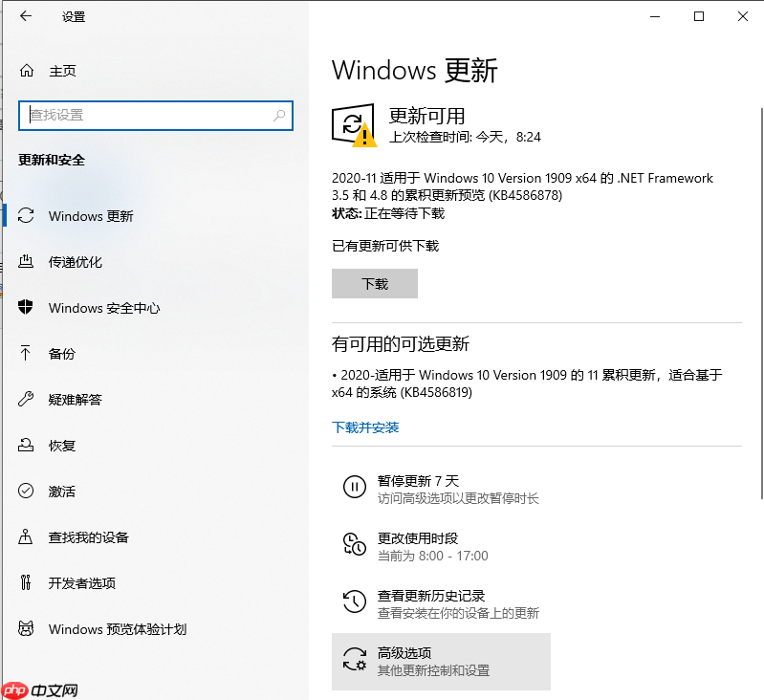Click the search magnifier icon
The image size is (764, 700).
pyautogui.click(x=279, y=116)
